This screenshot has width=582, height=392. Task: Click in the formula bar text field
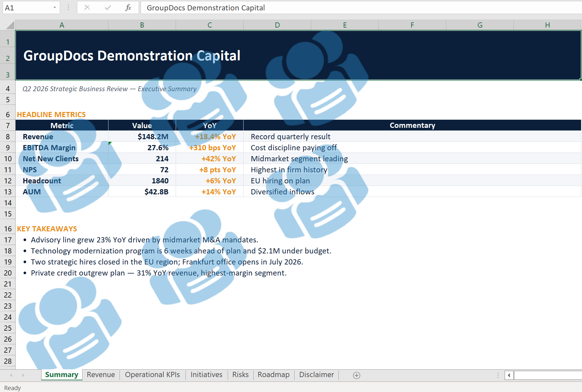coord(357,8)
